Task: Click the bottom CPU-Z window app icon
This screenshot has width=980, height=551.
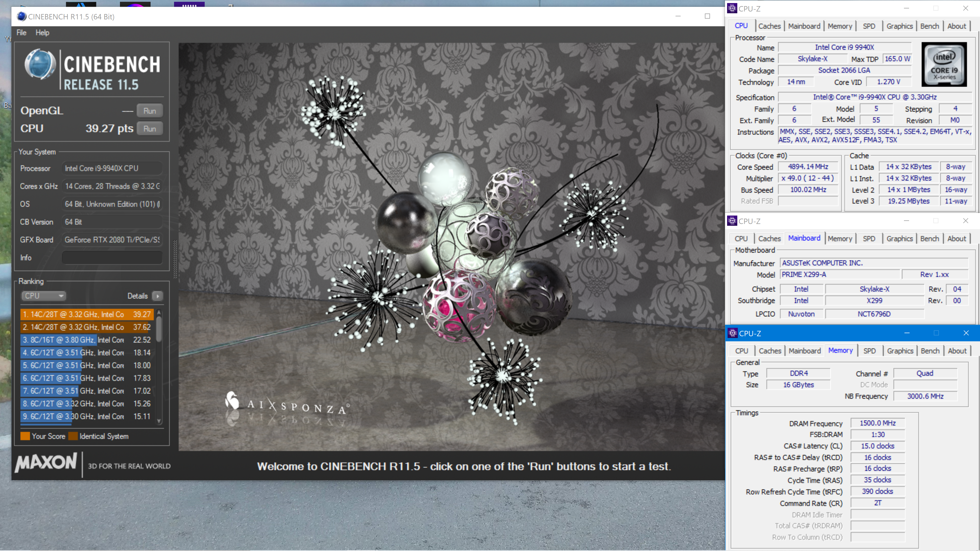Action: (x=733, y=333)
